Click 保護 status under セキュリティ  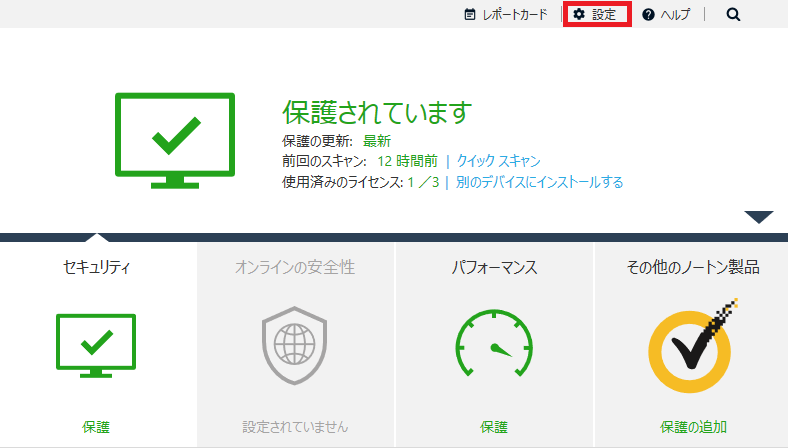click(x=96, y=427)
